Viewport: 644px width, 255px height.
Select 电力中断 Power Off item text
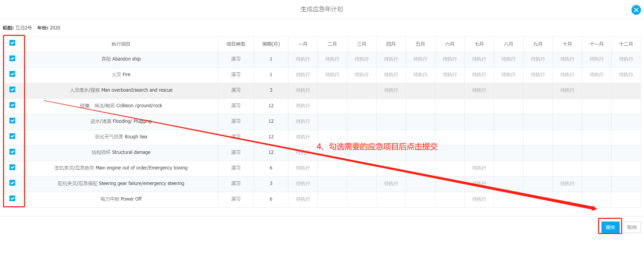click(x=121, y=199)
